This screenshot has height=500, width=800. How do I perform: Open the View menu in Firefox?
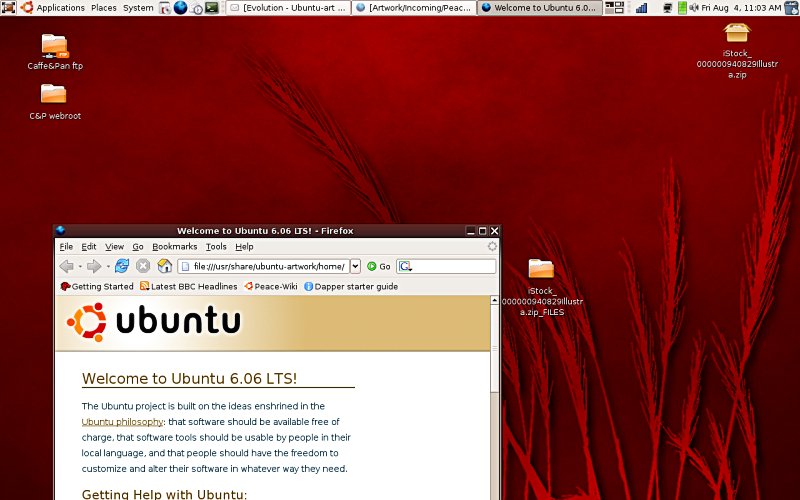(114, 247)
